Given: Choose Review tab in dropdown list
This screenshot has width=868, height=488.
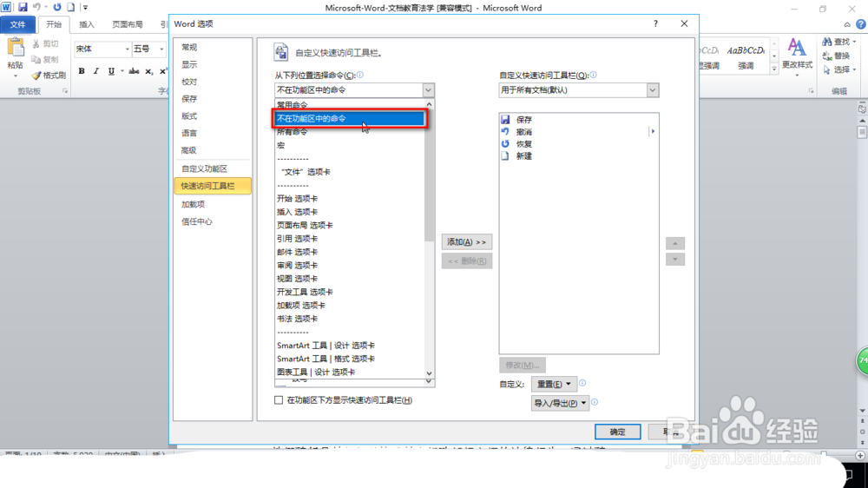Looking at the screenshot, I should pyautogui.click(x=350, y=266).
